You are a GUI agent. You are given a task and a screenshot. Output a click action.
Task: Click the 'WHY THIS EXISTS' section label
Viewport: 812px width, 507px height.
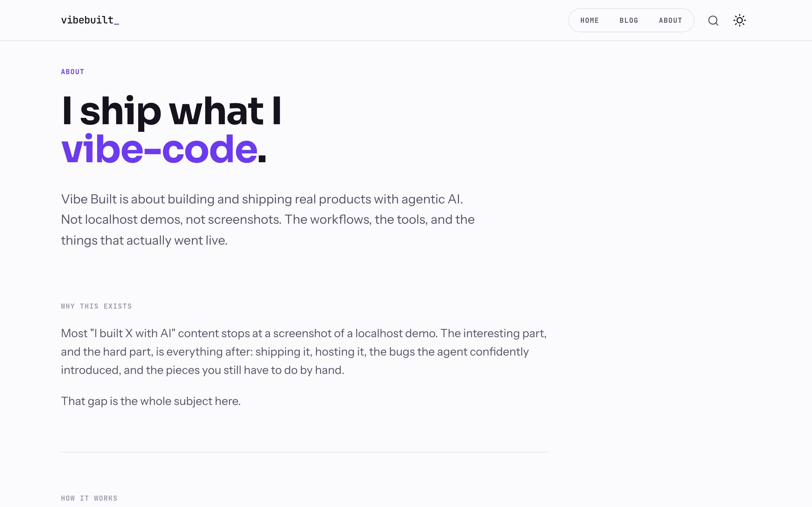96,306
